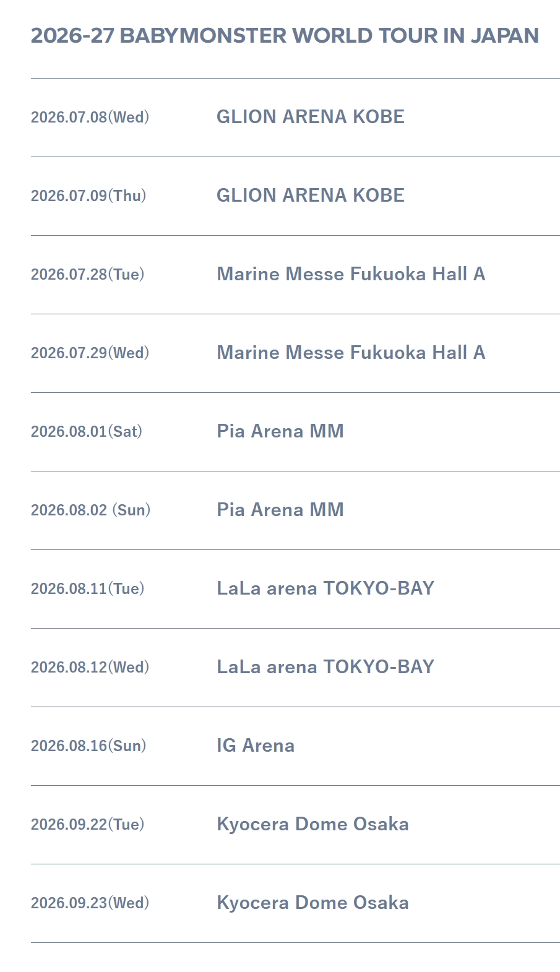Click Pia Arena MM on August 1
Viewport: 560px width, 972px height.
tap(280, 431)
